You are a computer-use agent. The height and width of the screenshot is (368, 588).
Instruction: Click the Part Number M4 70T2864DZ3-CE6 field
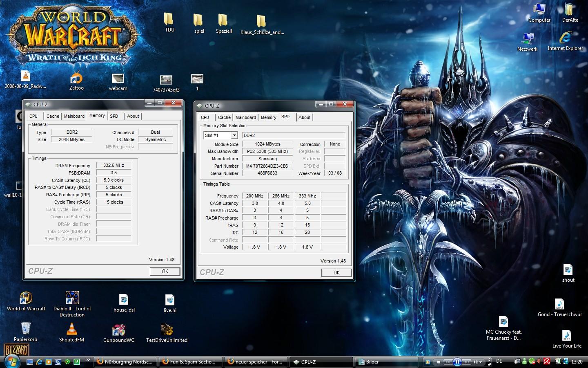tap(267, 166)
